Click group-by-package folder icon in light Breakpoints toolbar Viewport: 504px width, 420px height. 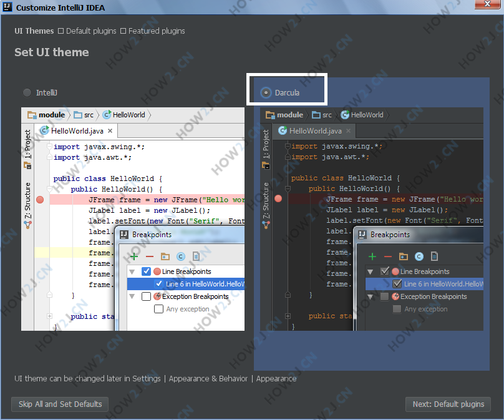(x=165, y=256)
